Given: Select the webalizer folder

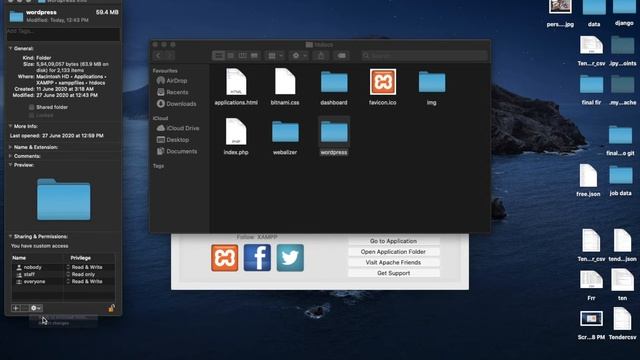Looking at the screenshot, I should tap(285, 137).
